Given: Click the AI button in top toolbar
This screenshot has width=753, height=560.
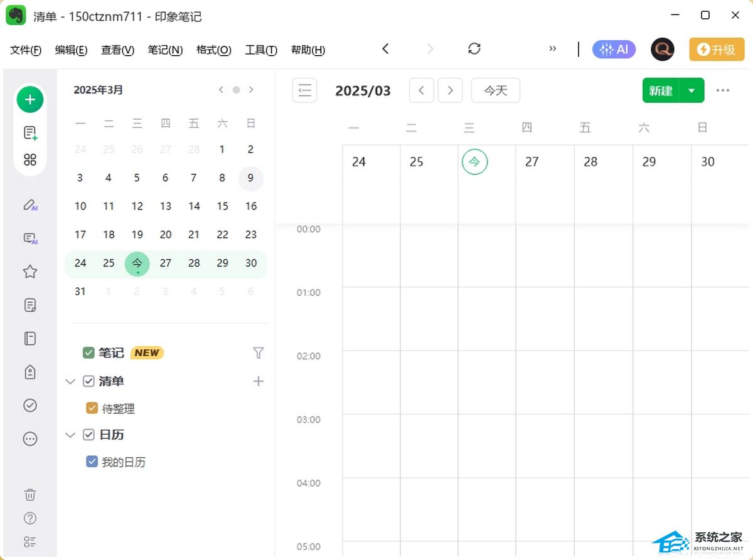Looking at the screenshot, I should tap(614, 50).
